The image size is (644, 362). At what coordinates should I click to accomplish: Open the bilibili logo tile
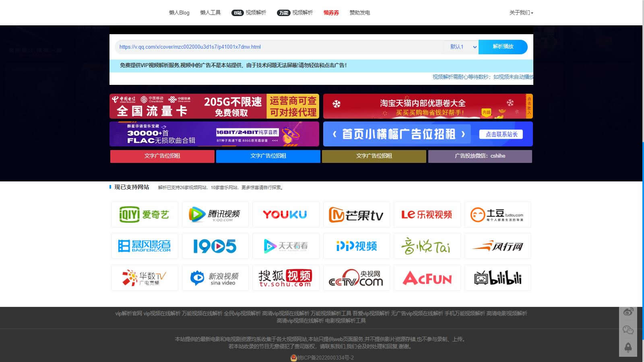[x=498, y=278]
